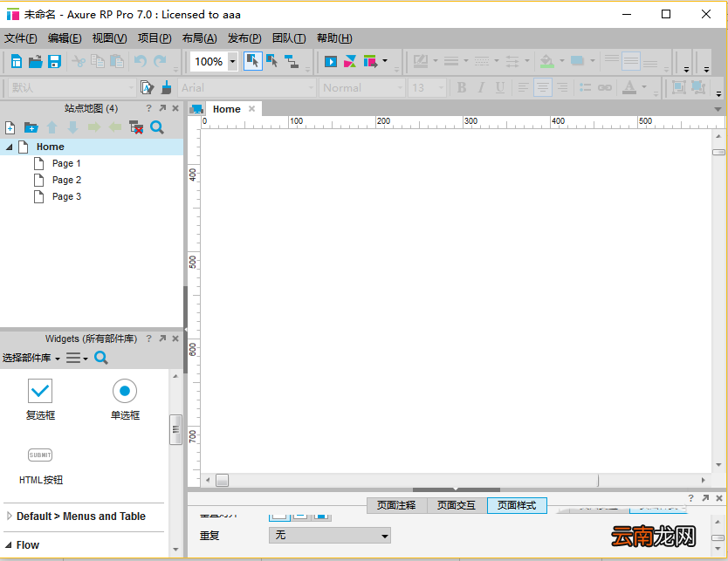The width and height of the screenshot is (728, 561).
Task: Open the style editor icon
Action: [147, 87]
